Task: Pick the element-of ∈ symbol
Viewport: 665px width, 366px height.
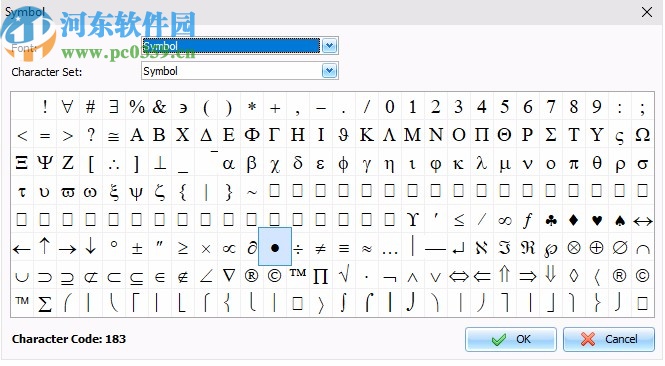Action: tap(159, 277)
